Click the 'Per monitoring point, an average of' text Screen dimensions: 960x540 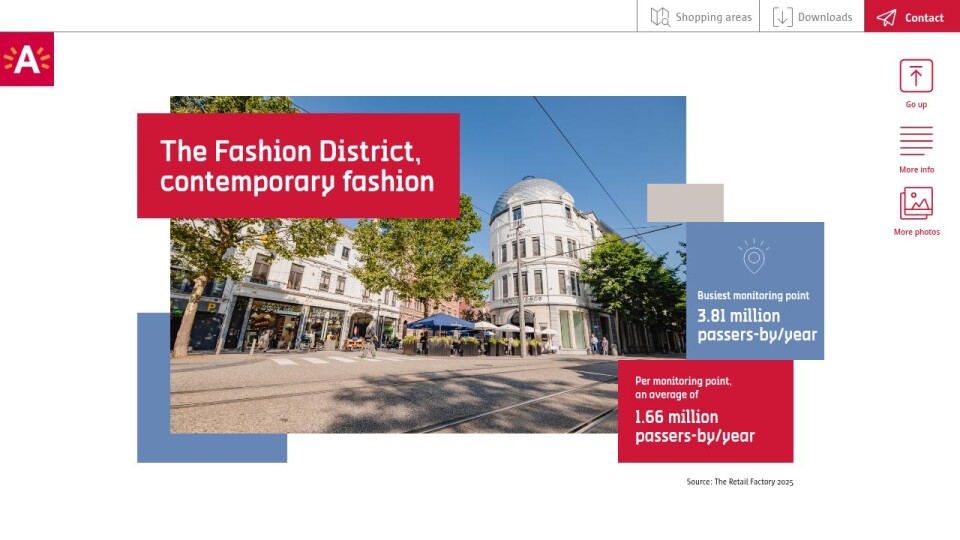pos(683,388)
